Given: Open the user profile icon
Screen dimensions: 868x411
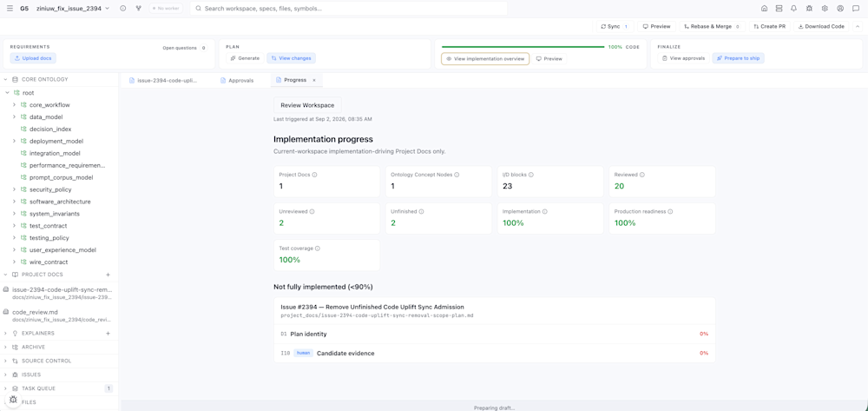Looking at the screenshot, I should click(x=840, y=9).
